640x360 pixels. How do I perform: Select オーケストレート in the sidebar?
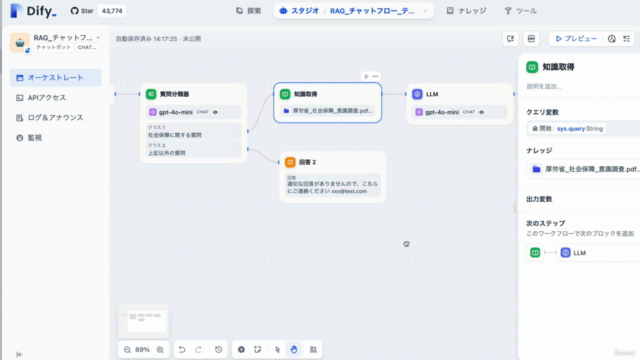click(56, 78)
